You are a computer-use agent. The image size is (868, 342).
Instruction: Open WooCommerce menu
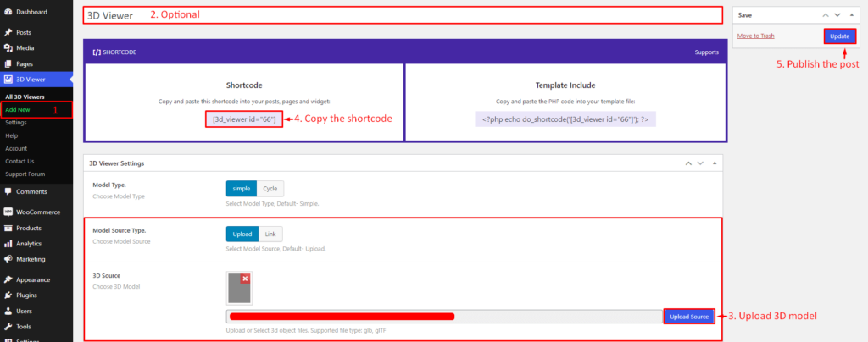tap(36, 212)
